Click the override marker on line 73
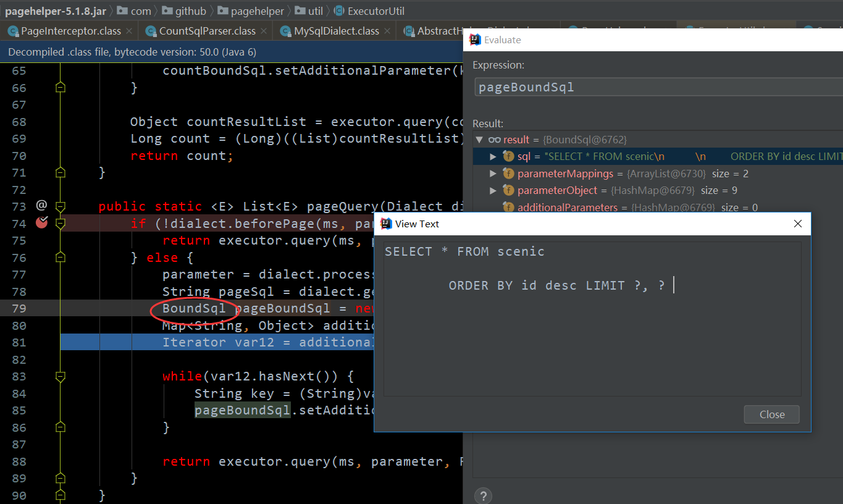This screenshot has width=843, height=504. [41, 205]
